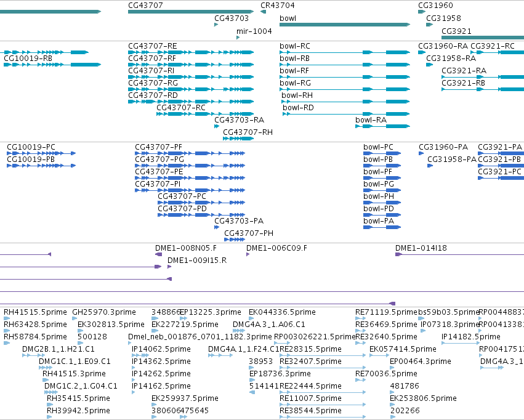Click the mir-1004 gene label
Viewport: 524px width, 420px height.
coord(254,31)
